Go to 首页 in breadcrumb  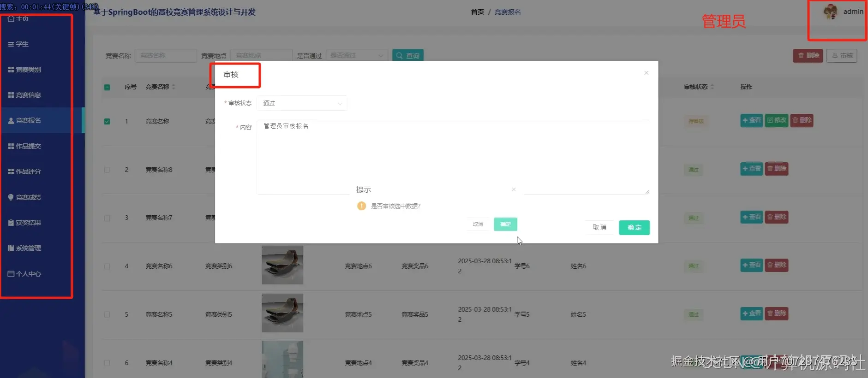tap(477, 12)
